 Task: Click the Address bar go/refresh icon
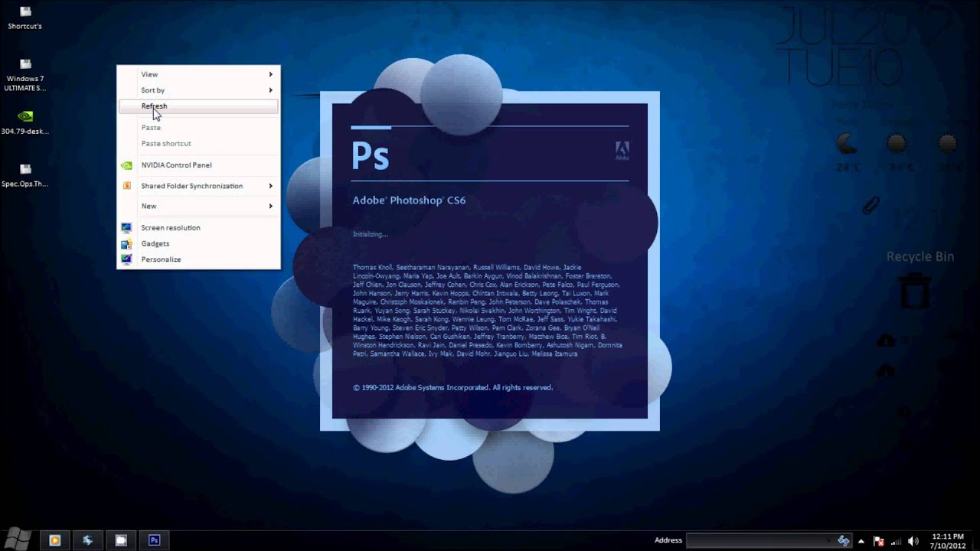pos(844,540)
